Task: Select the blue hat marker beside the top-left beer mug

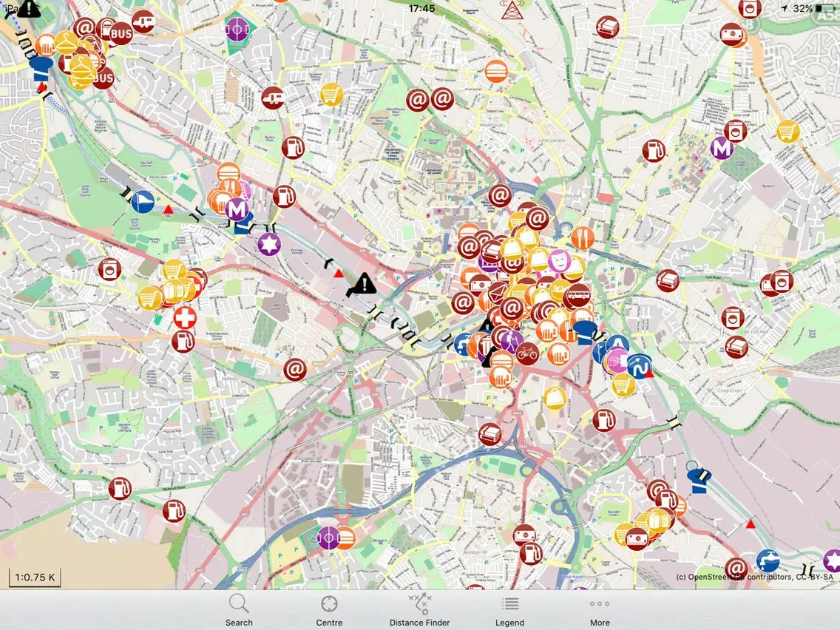Action: 40,70
